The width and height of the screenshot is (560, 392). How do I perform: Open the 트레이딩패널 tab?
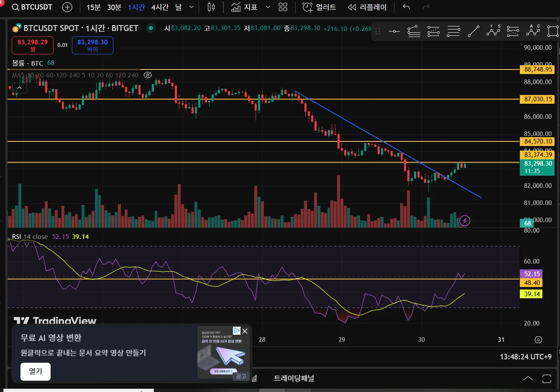coord(294,378)
